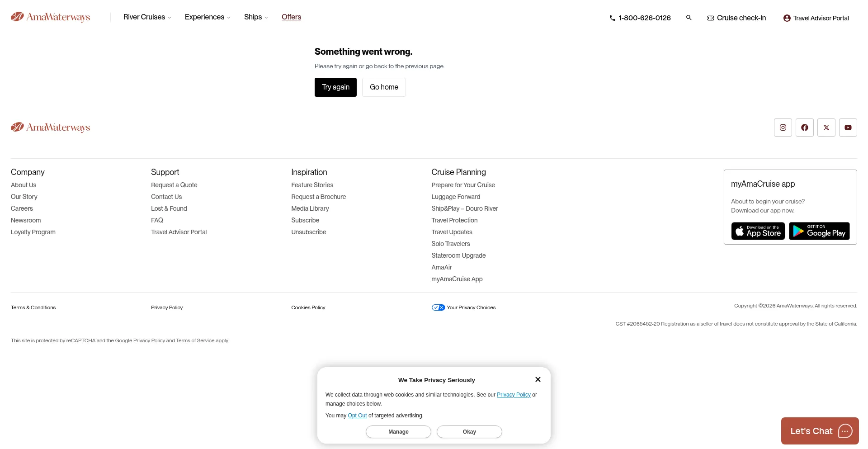The height and width of the screenshot is (449, 868).
Task: Open Request a Quote link
Action: [174, 185]
